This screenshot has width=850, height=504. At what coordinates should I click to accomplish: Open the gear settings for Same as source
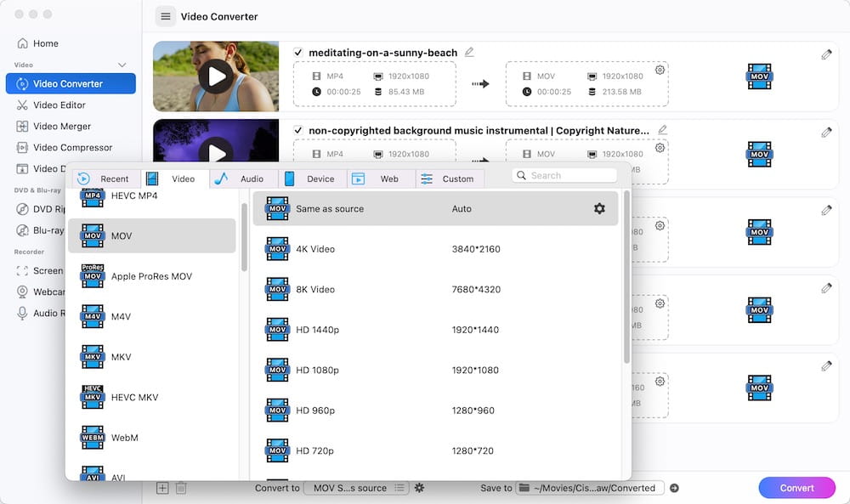(x=599, y=208)
